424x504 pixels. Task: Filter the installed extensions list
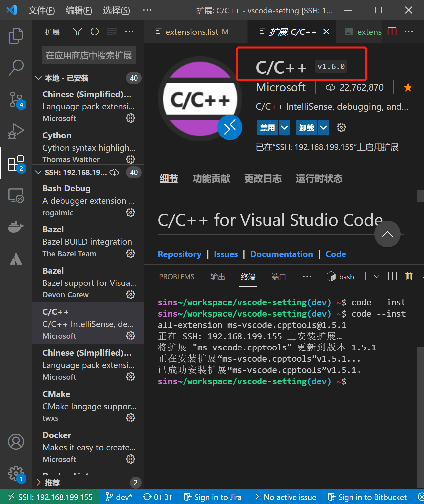[77, 31]
